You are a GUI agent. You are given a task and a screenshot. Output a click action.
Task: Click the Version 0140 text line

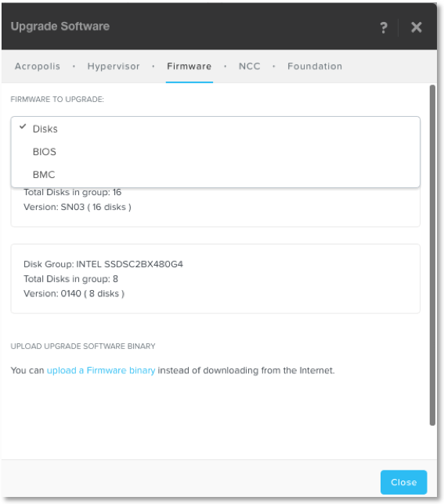(x=74, y=293)
